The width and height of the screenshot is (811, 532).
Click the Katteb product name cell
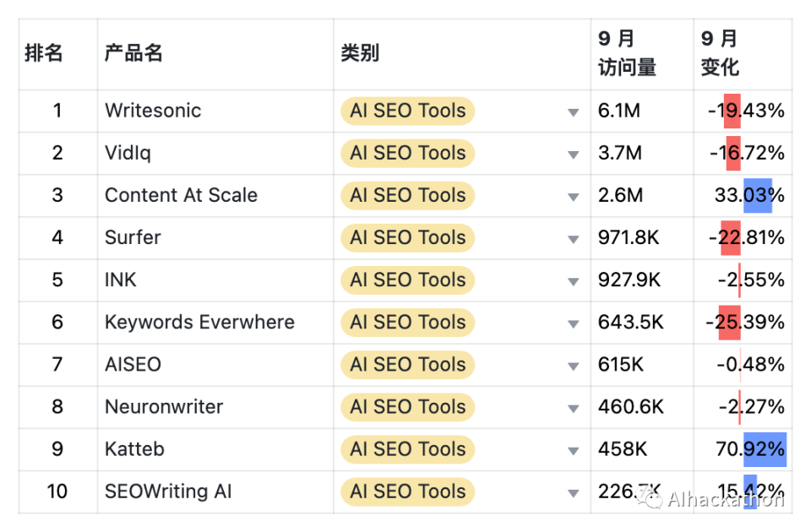134,449
